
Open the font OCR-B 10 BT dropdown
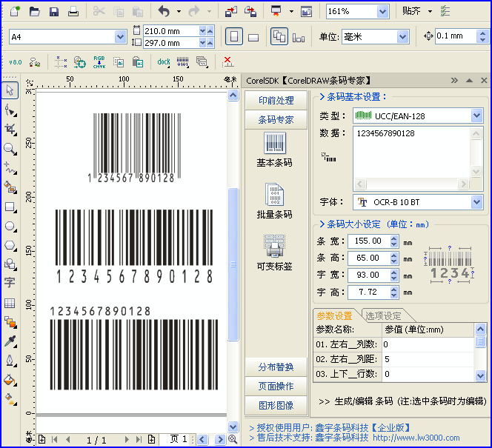tap(476, 202)
